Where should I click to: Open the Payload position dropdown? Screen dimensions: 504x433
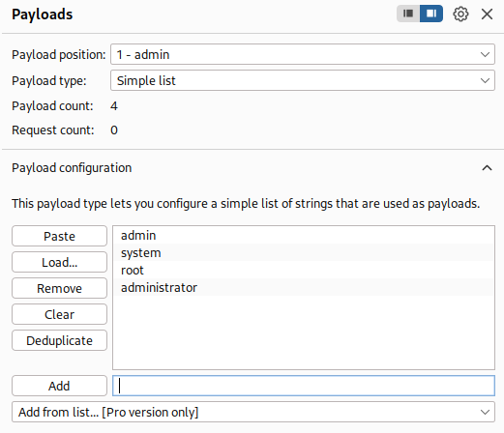[x=303, y=54]
